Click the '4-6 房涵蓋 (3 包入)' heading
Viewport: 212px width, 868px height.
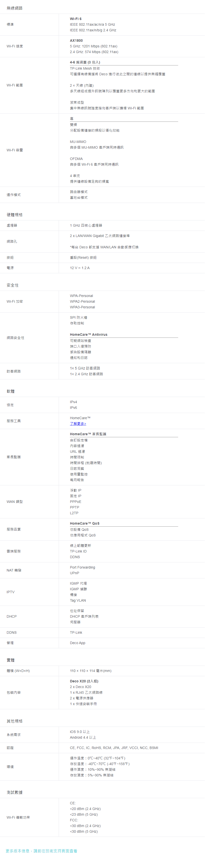point(85,62)
